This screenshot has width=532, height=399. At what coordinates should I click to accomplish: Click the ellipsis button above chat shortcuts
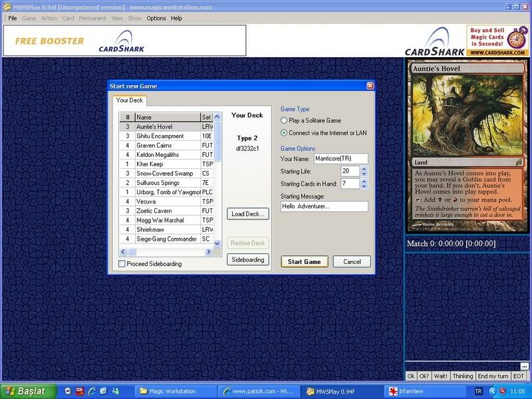click(x=524, y=366)
